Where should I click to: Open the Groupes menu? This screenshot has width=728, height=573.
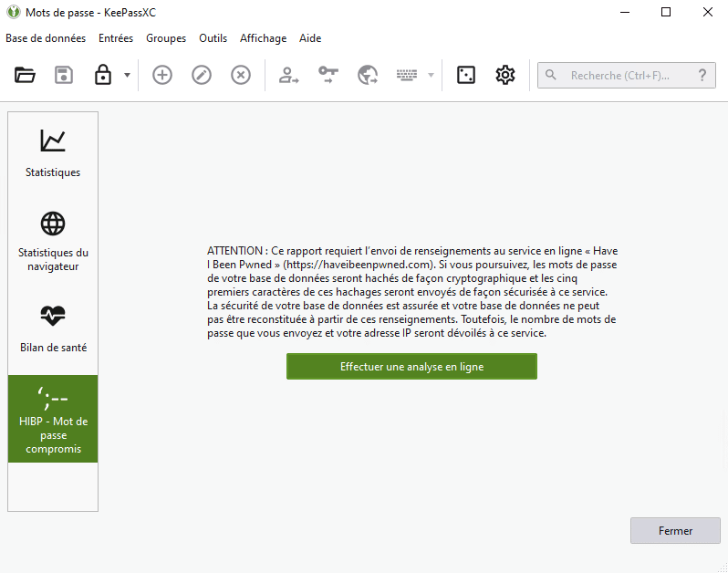click(x=166, y=38)
